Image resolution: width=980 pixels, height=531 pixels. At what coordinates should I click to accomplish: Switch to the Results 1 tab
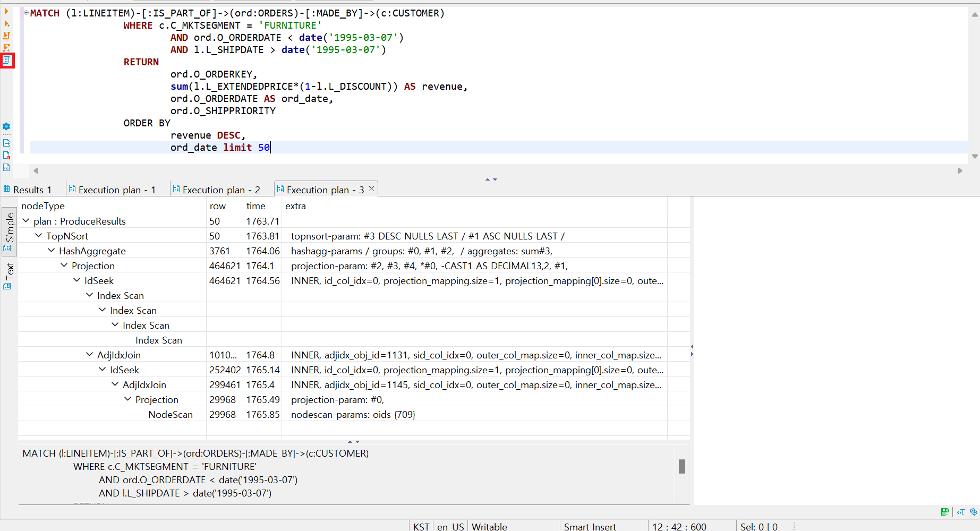point(28,190)
